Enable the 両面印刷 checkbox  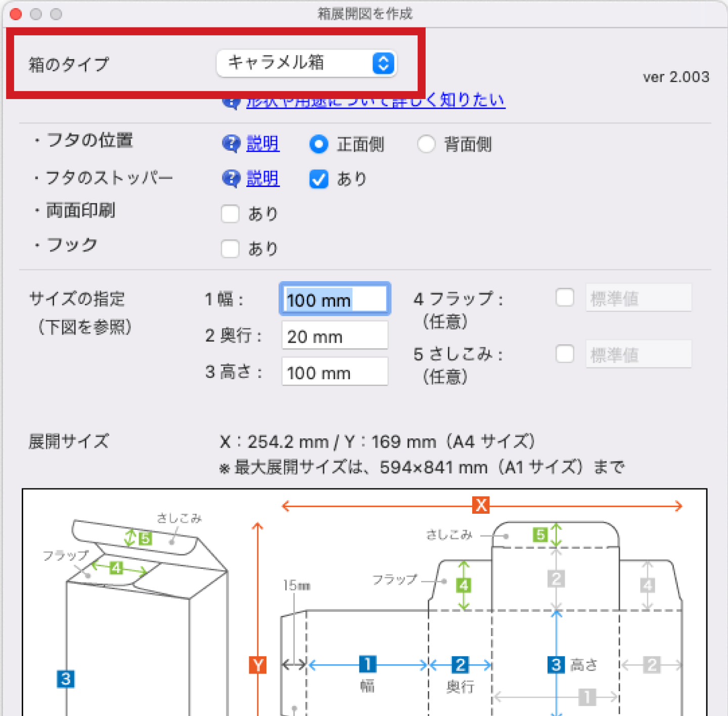click(x=230, y=214)
